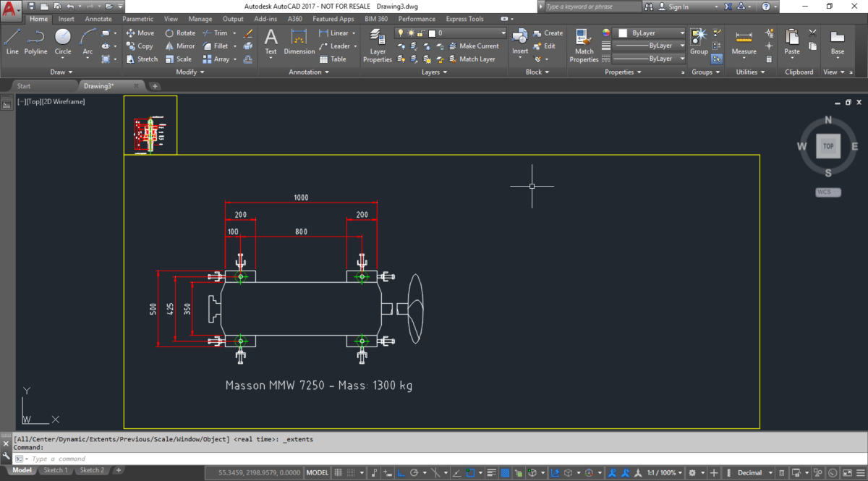The image size is (868, 481).
Task: Select the Fillet tool
Action: pos(216,46)
